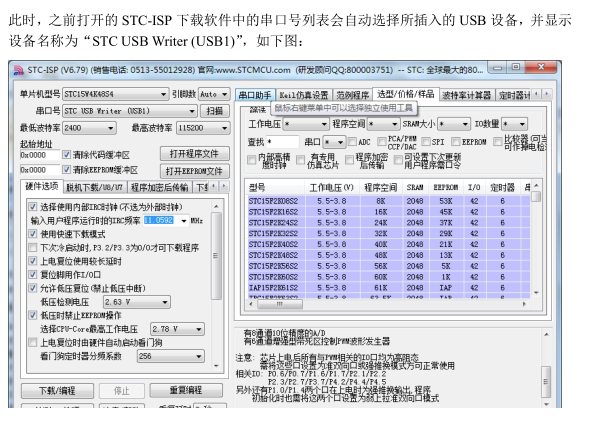Click down arrow of chip table scrollbar

(536, 293)
